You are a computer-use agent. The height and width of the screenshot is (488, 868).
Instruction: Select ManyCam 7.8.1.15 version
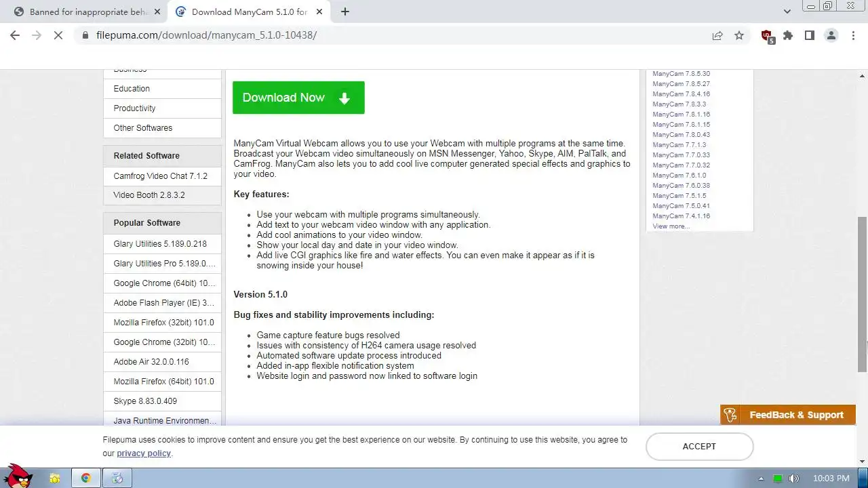coord(681,125)
